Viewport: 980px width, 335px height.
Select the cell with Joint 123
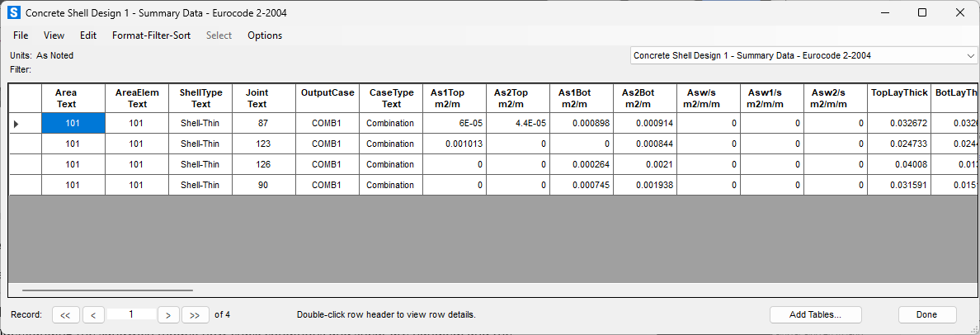coord(257,144)
